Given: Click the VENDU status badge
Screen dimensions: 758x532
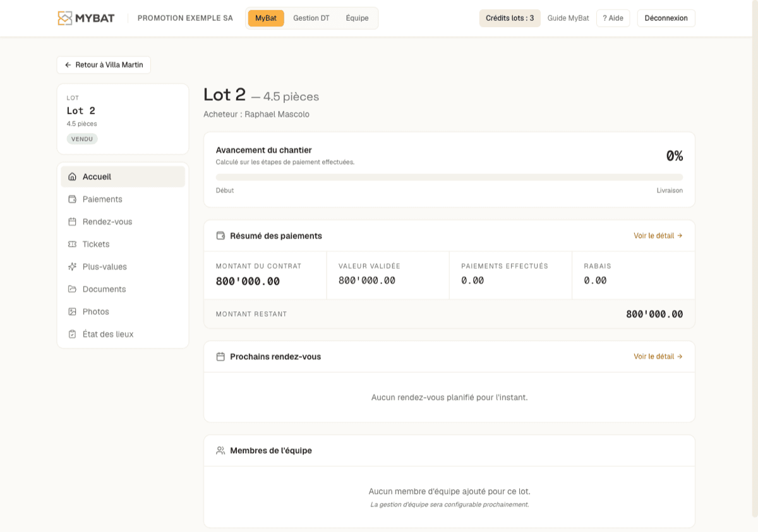Looking at the screenshot, I should point(82,139).
